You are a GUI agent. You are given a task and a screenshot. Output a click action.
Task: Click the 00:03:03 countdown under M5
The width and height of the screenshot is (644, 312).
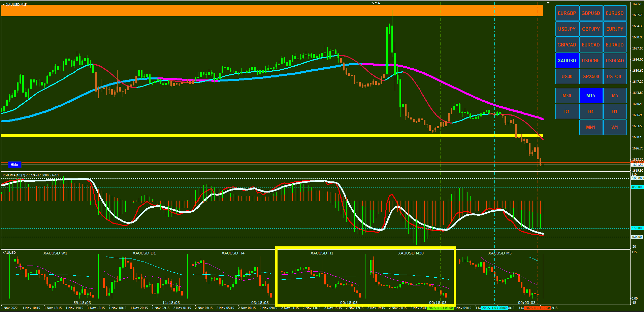point(527,303)
